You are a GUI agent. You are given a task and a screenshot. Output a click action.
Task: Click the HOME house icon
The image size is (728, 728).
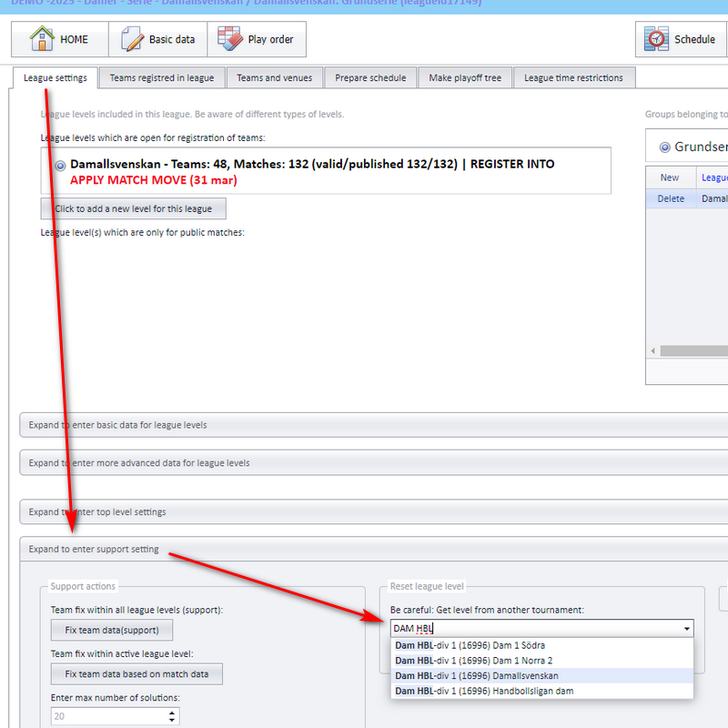click(x=42, y=38)
